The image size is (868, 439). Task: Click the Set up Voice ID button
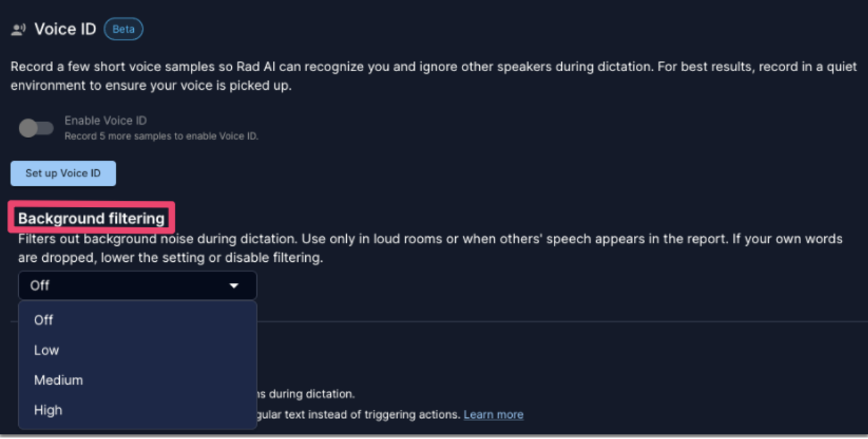click(63, 174)
